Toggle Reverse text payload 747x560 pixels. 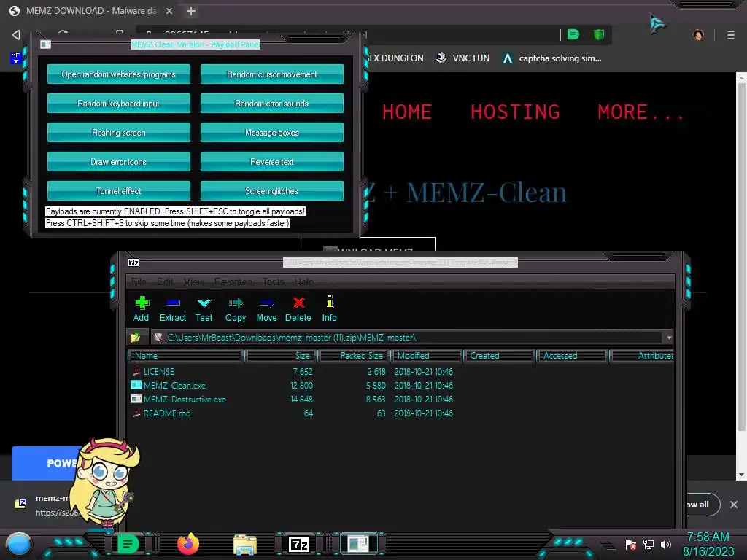[x=272, y=161]
